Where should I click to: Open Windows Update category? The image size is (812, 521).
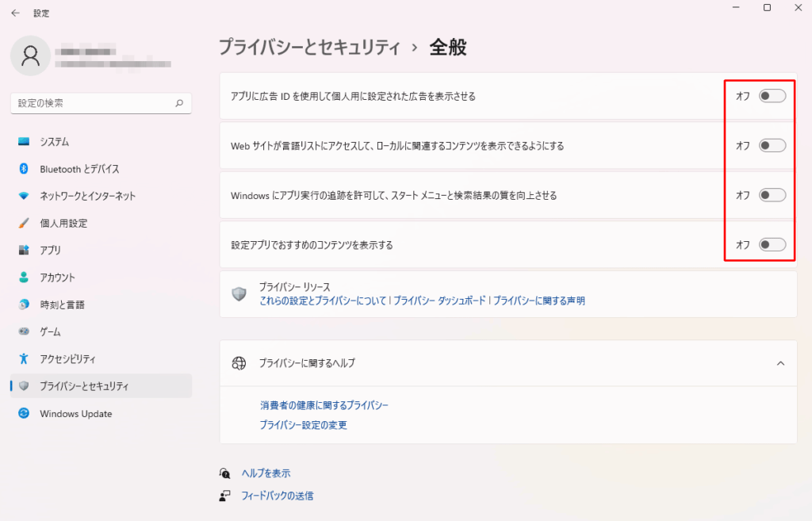click(101, 413)
